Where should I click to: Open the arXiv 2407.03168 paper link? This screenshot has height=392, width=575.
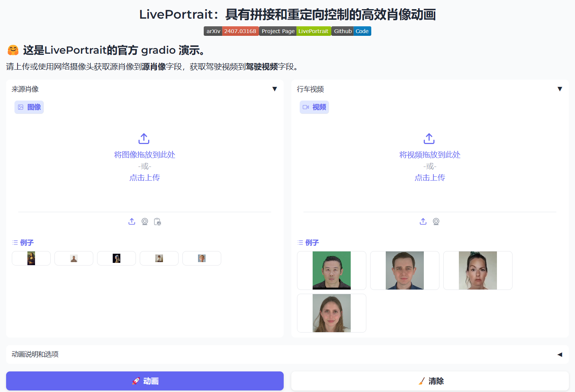point(231,31)
